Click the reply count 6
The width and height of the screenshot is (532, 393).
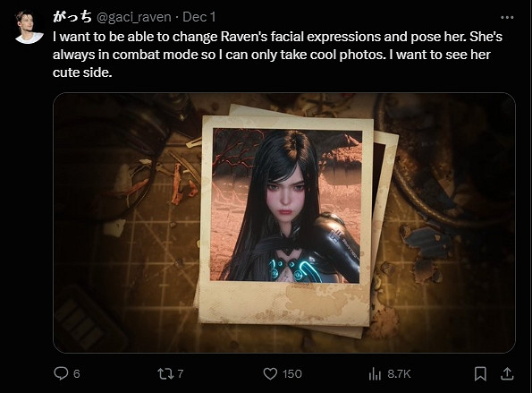point(77,374)
